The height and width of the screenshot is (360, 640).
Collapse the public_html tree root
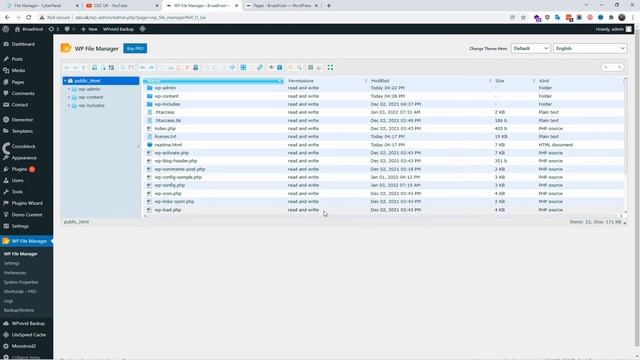pos(65,81)
